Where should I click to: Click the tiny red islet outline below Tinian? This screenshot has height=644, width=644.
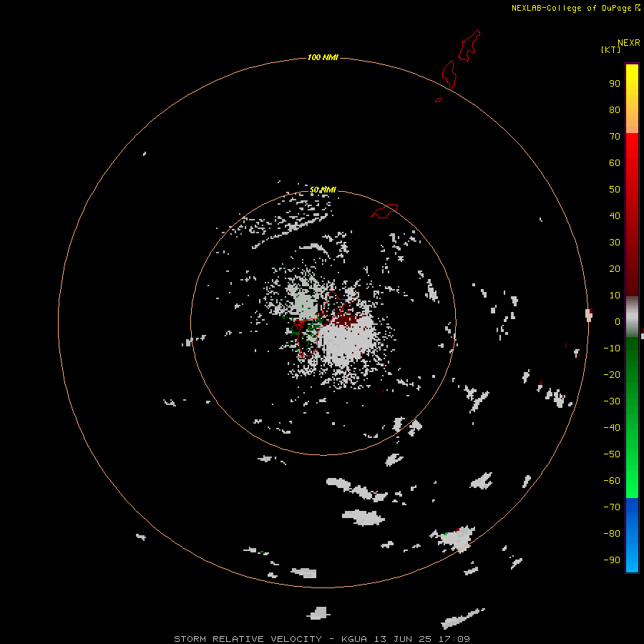pos(439,99)
